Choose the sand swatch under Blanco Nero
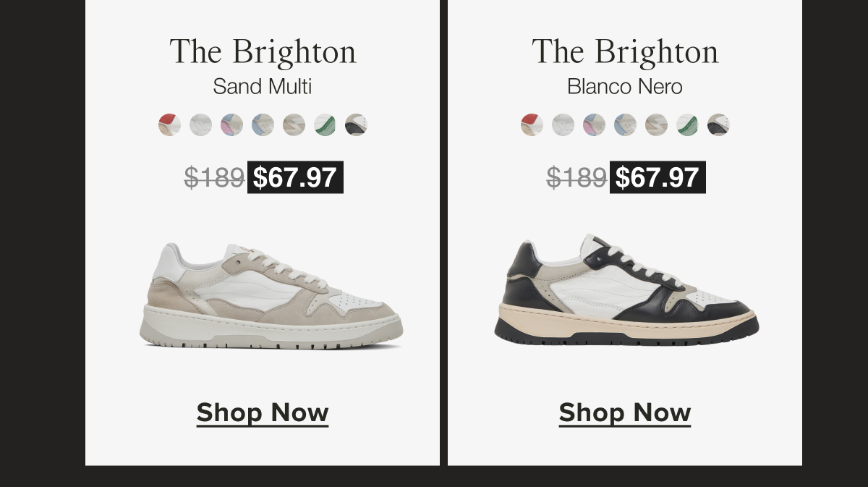The height and width of the screenshot is (487, 868). tap(656, 124)
